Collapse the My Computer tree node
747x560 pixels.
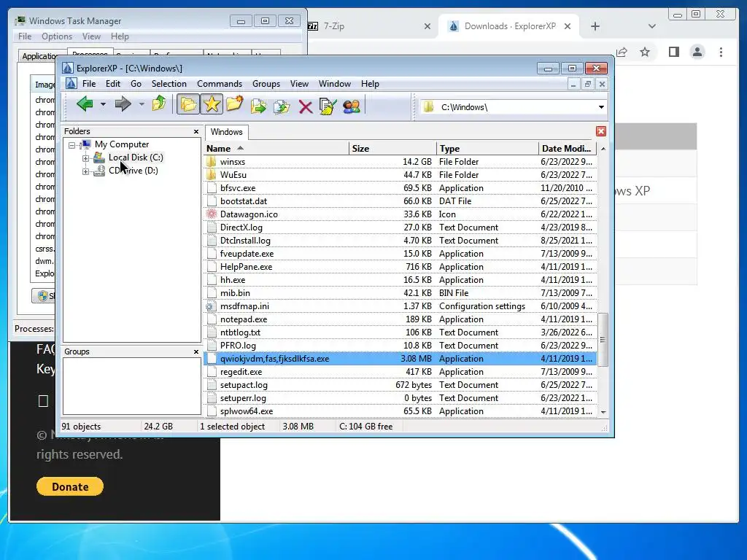pos(72,145)
